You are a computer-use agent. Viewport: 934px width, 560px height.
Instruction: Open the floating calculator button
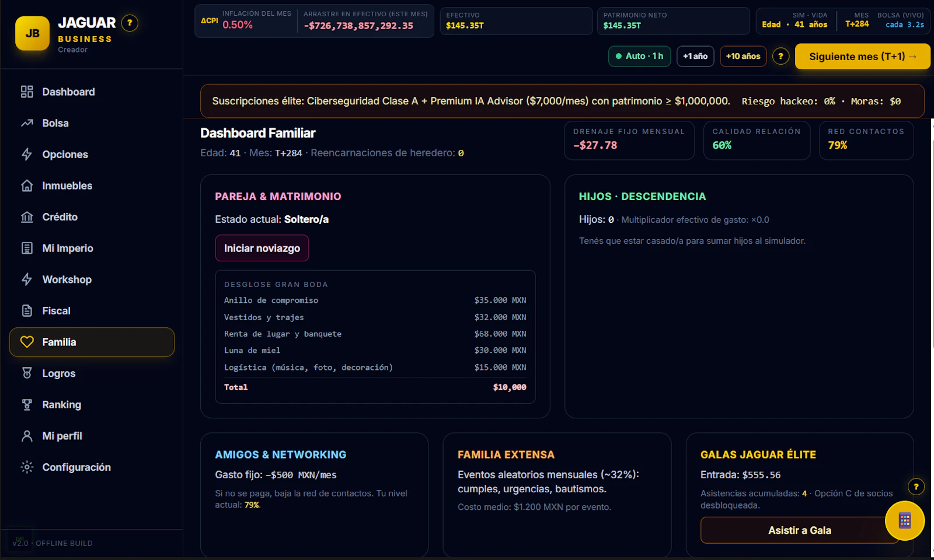click(905, 520)
